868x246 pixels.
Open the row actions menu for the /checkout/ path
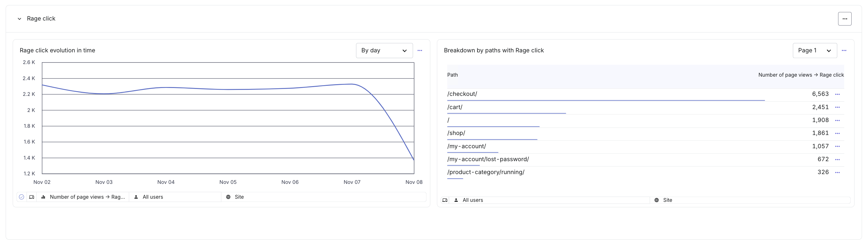coord(837,95)
